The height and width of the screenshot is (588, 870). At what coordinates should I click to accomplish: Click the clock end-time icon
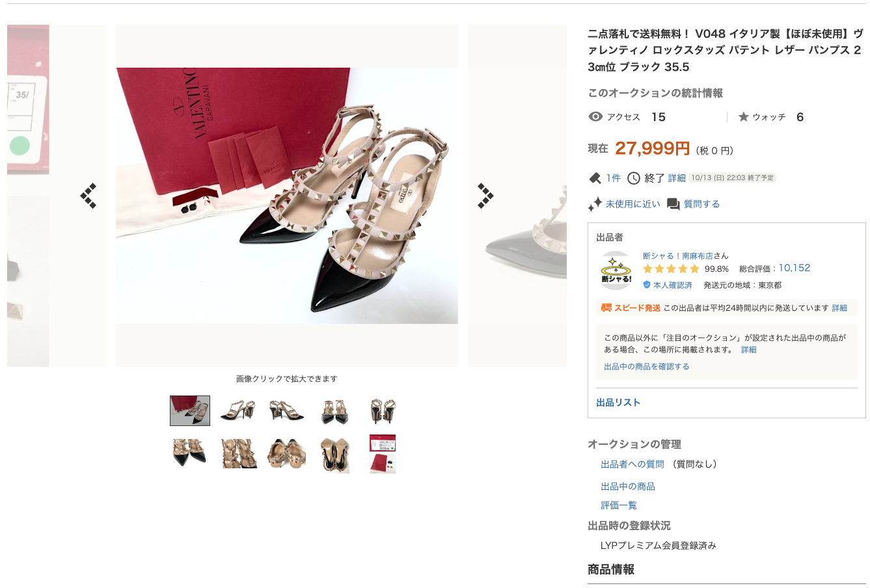point(634,178)
